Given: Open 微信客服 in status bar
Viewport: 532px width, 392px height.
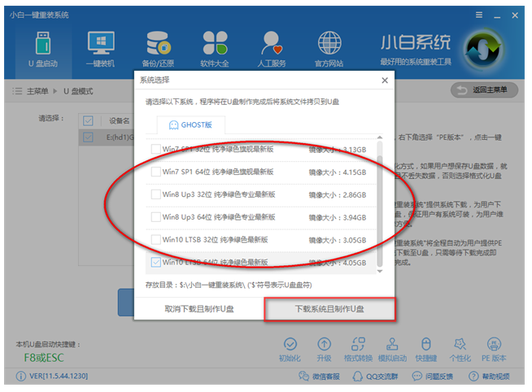Looking at the screenshot, I should tap(319, 376).
